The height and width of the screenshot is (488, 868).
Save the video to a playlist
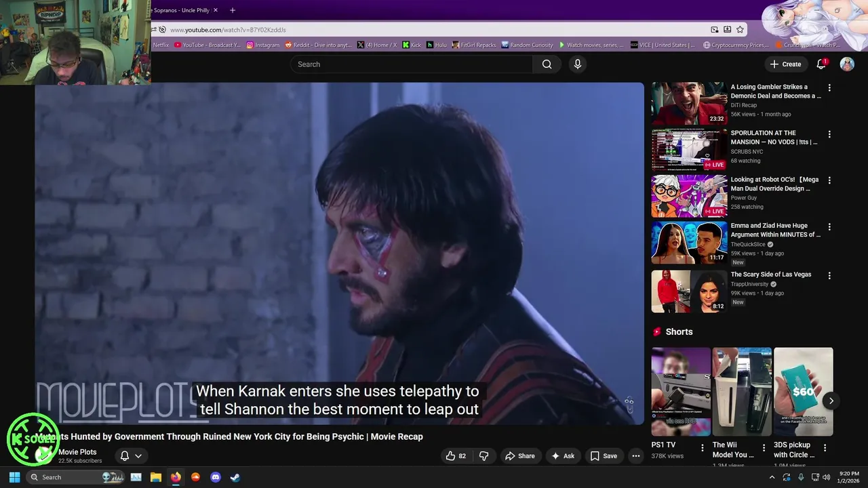604,456
